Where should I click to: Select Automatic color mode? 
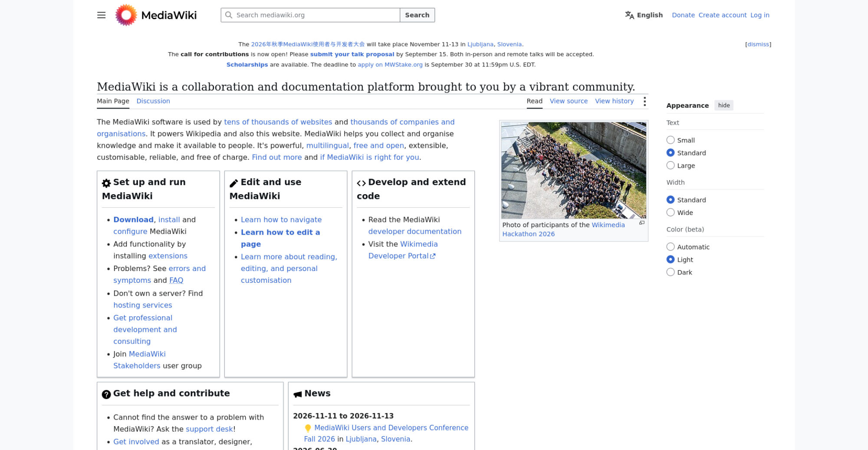[671, 246]
